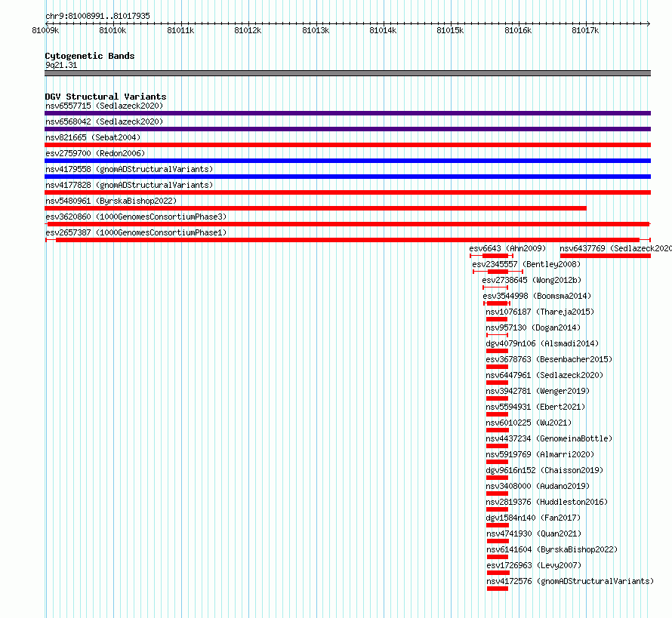Click the red bar of nsv5480961
This screenshot has width=672, height=618.
[316, 208]
